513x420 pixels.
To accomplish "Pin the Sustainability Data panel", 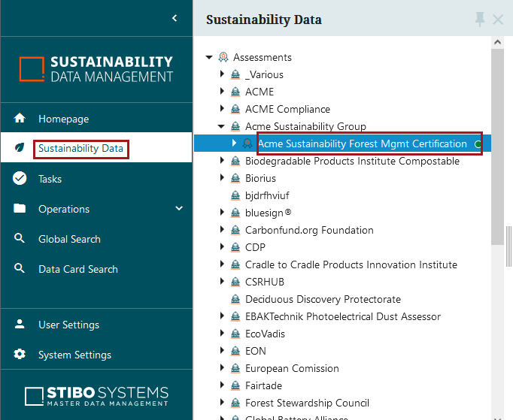I will (480, 20).
